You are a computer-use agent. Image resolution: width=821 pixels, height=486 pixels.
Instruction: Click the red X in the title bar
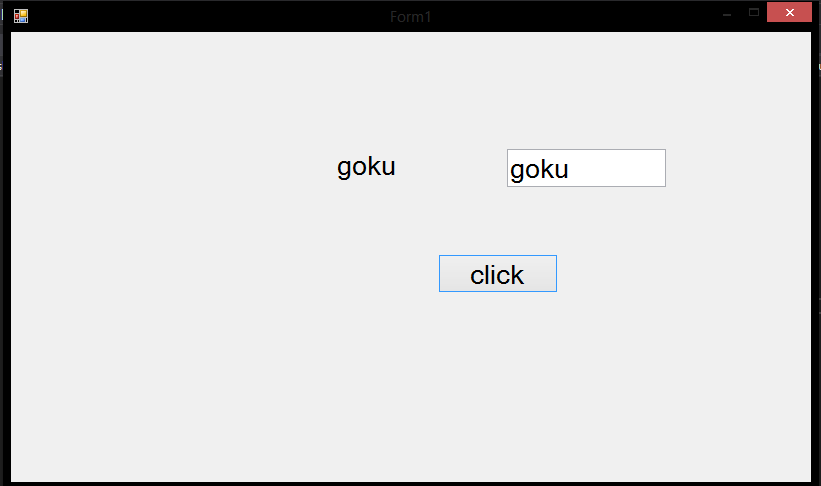(x=790, y=12)
